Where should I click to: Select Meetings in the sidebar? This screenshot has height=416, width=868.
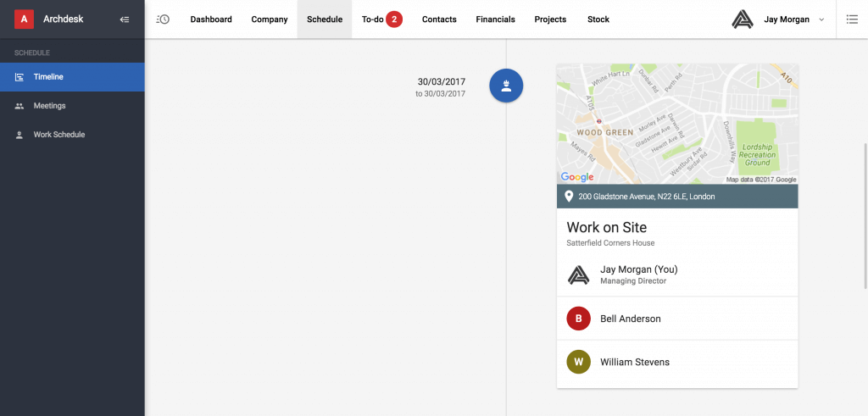pos(73,106)
